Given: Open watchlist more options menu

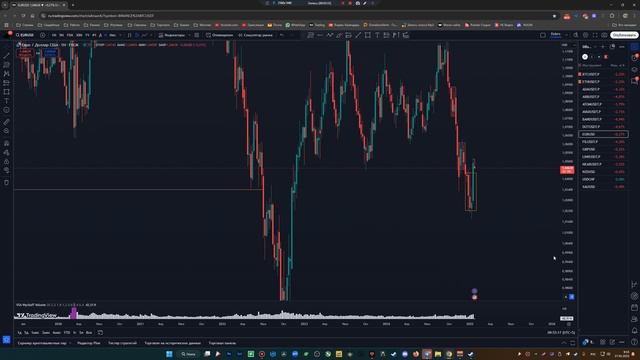Looking at the screenshot, I should coord(622,47).
